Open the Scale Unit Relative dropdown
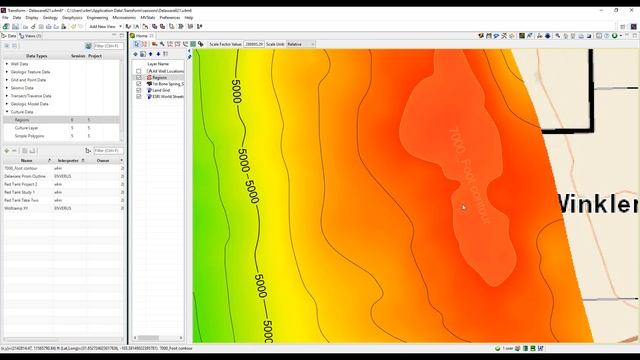The height and width of the screenshot is (360, 640). (301, 44)
